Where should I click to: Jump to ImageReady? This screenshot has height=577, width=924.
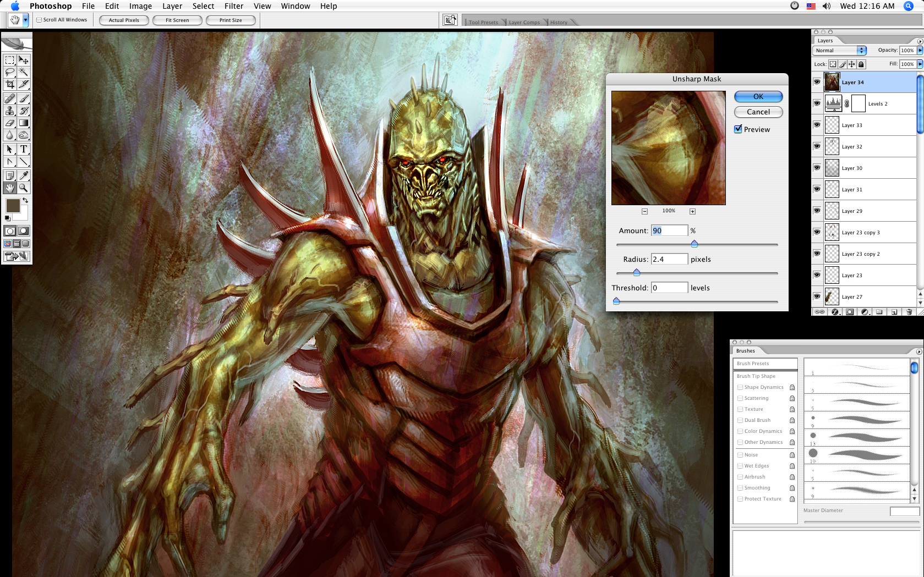pos(17,256)
